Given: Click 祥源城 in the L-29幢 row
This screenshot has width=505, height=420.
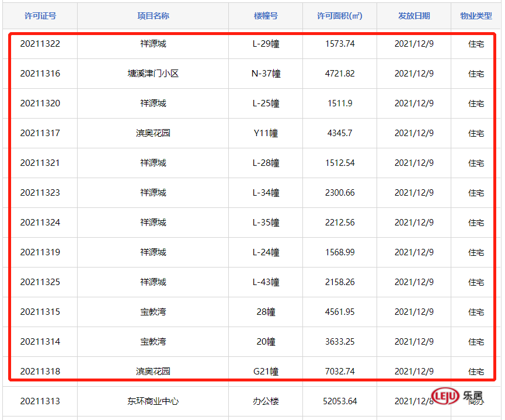Looking at the screenshot, I should click(153, 44).
